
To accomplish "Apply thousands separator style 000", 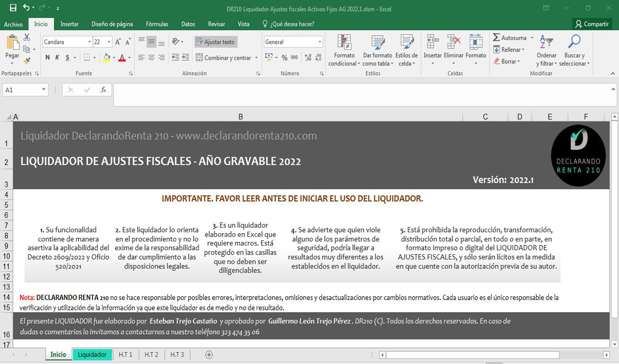I will [295, 58].
